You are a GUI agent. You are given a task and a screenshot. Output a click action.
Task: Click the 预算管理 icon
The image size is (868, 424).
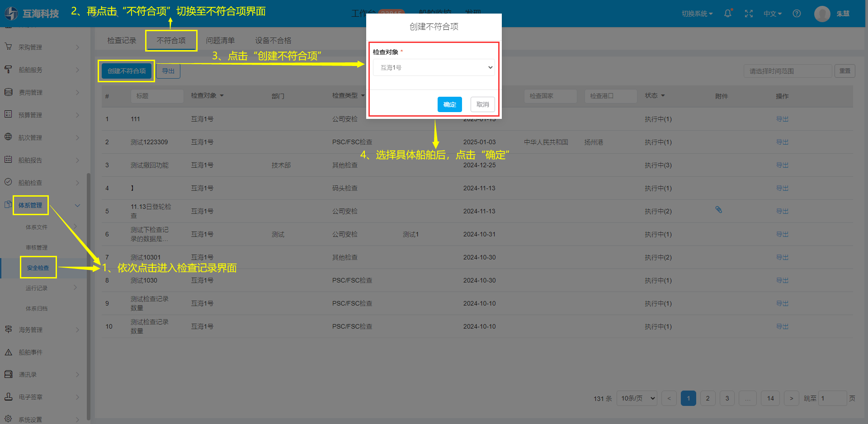(x=8, y=114)
